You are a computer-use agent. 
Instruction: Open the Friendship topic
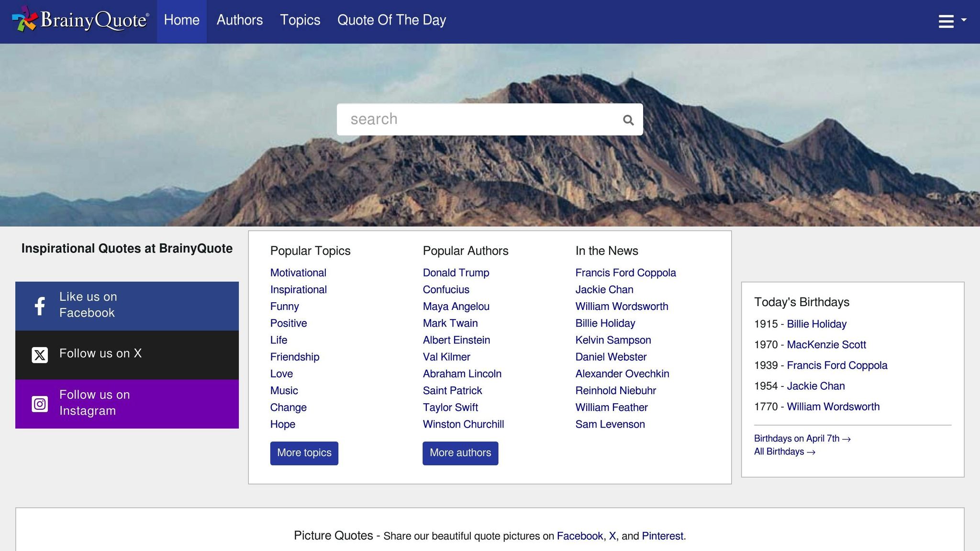pos(295,357)
